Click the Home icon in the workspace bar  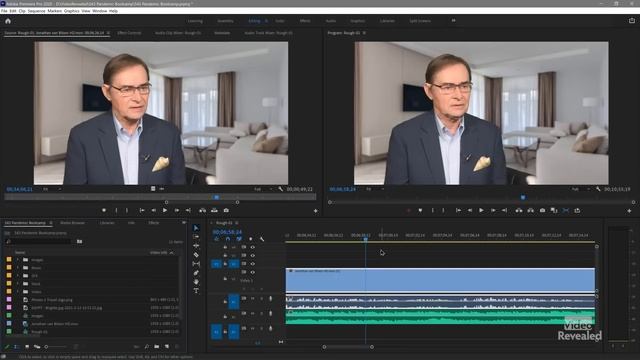click(x=8, y=21)
